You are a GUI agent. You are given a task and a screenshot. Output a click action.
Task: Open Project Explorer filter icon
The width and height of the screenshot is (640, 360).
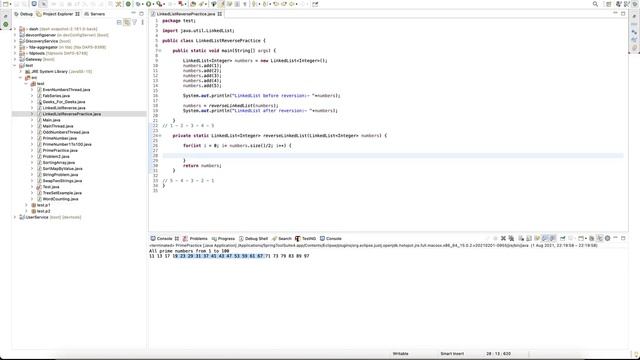[135, 22]
